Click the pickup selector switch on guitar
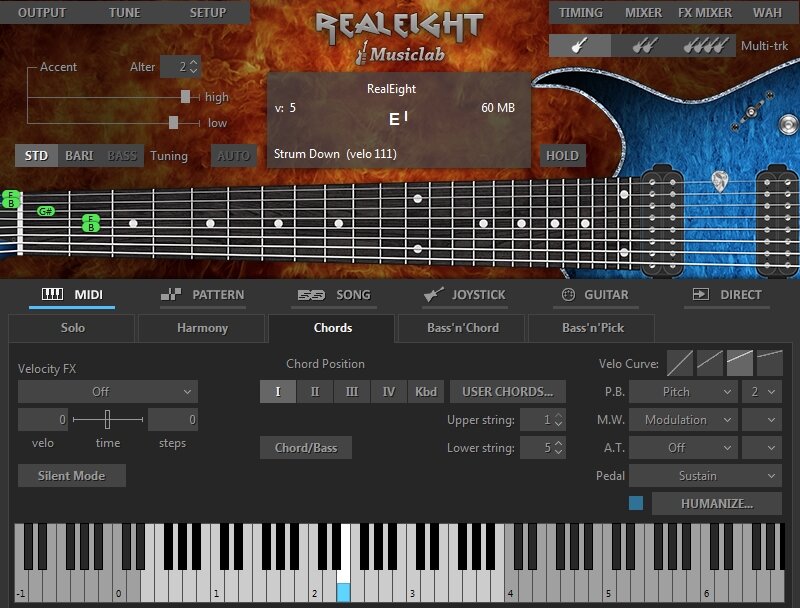The image size is (800, 608). pos(751,112)
